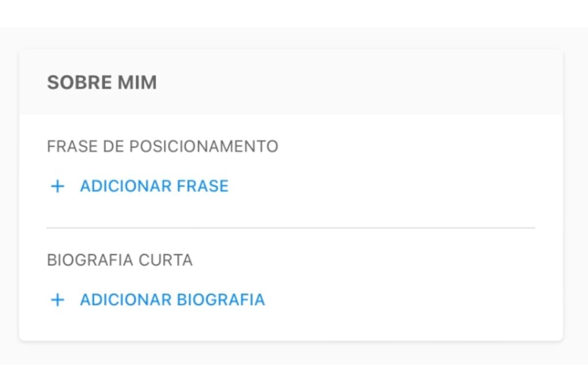Click the plus icon beside ADICIONAR FRASE
Viewport: 588px width, 392px height.
(x=58, y=186)
